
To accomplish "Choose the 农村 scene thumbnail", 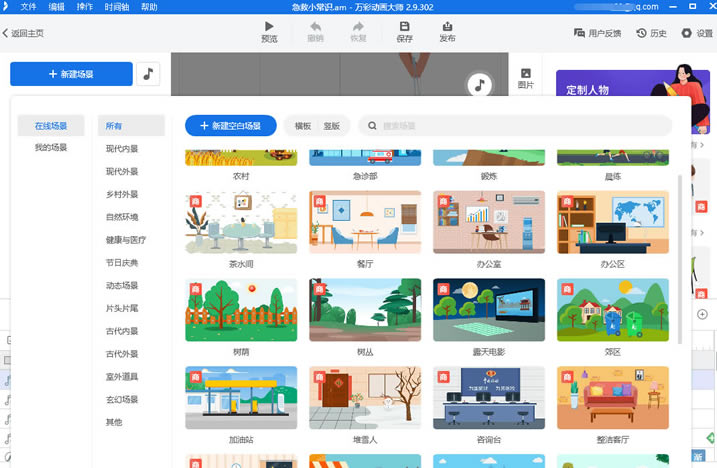I will 241,158.
